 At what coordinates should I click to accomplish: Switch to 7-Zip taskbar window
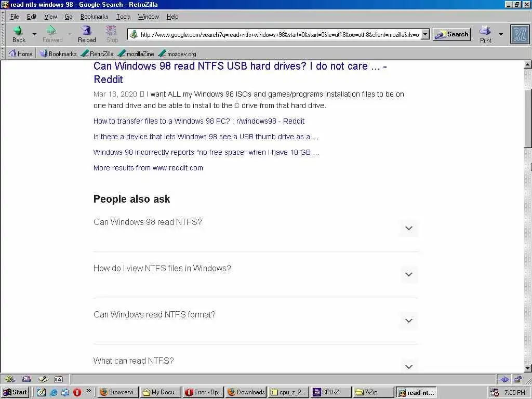click(x=373, y=393)
